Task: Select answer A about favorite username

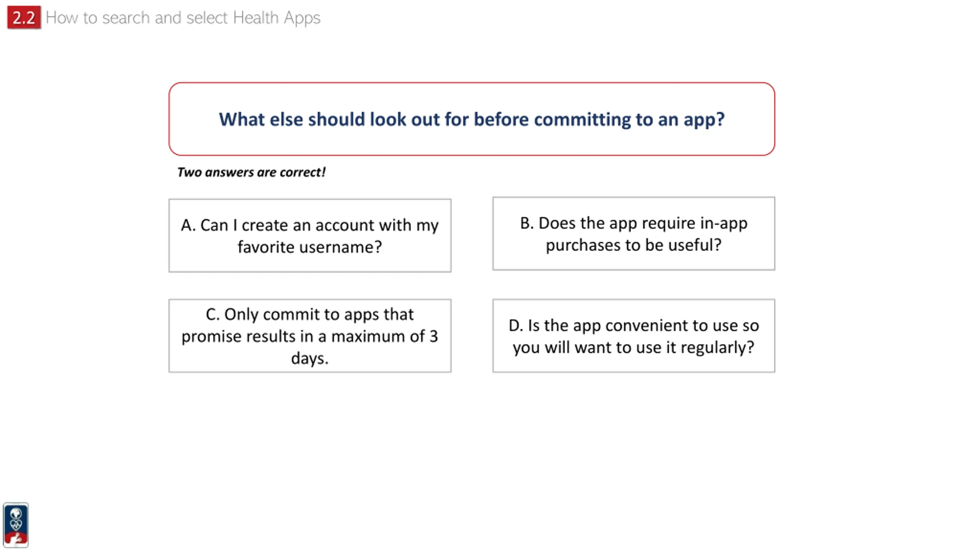Action: (x=310, y=236)
